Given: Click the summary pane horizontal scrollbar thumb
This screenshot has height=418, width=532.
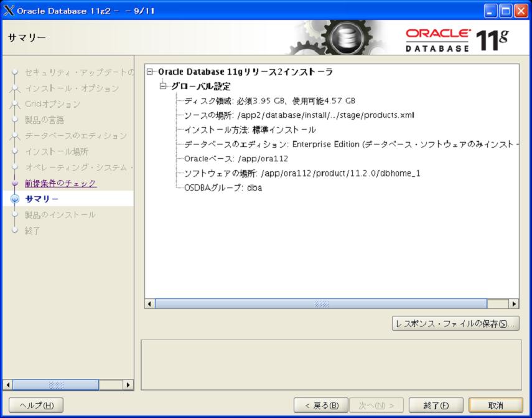Looking at the screenshot, I should click(321, 304).
